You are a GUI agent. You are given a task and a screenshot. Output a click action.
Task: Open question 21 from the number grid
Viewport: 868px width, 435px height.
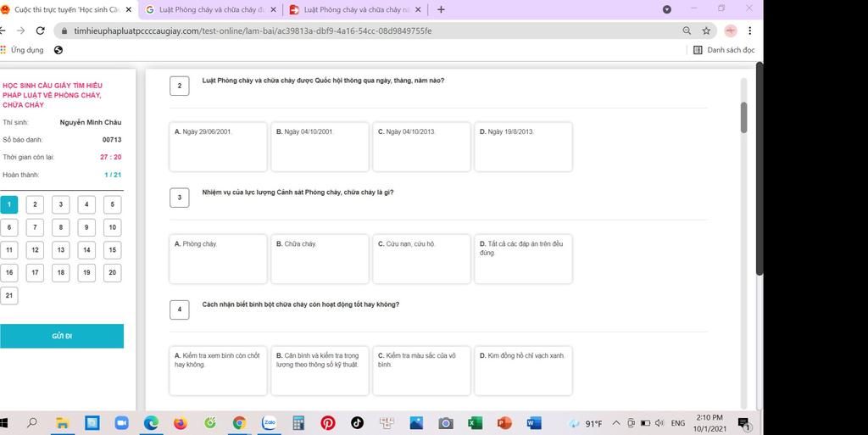coord(8,296)
